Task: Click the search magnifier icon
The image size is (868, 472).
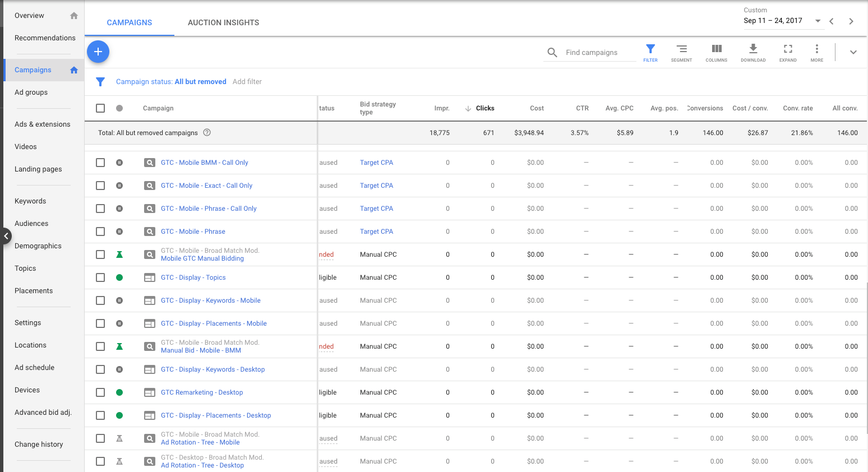Action: coord(552,52)
